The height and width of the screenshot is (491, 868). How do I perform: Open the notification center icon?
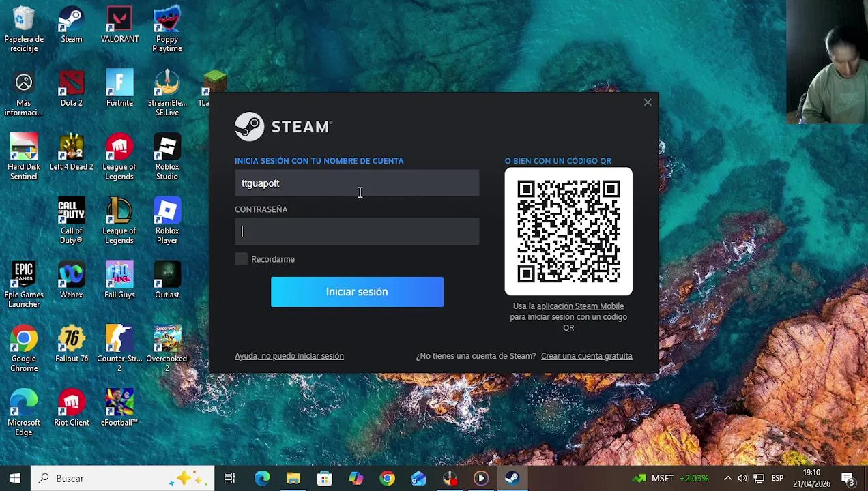[848, 479]
